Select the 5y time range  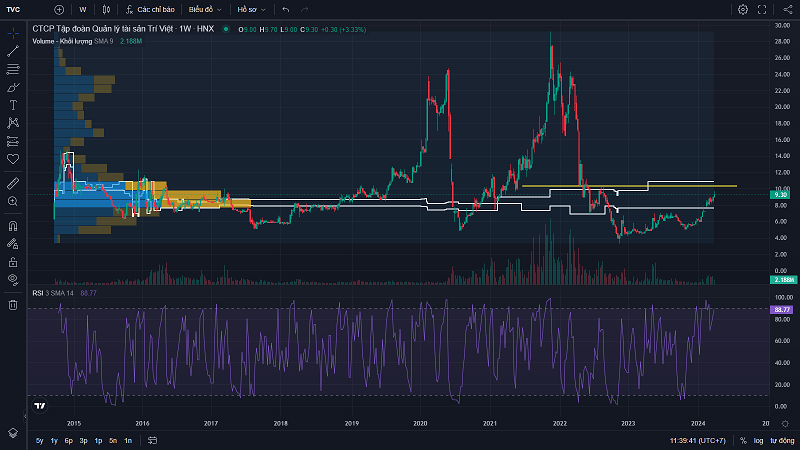tap(39, 440)
